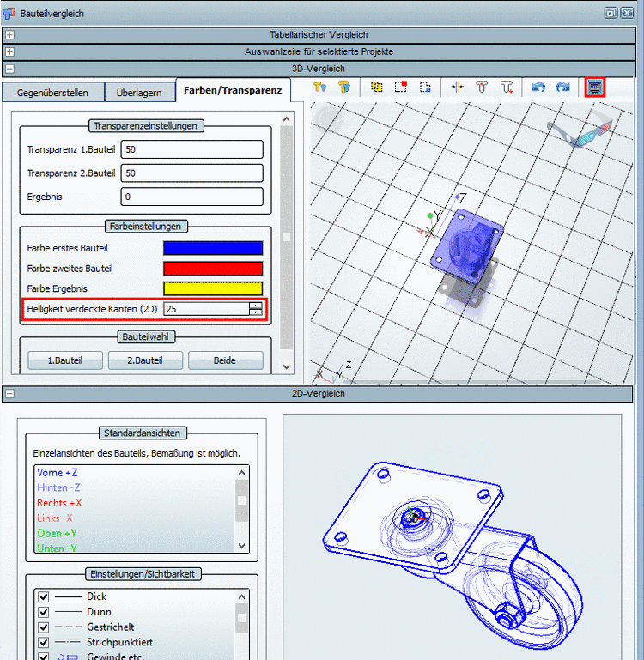The height and width of the screenshot is (660, 644).
Task: Select view Vorne +Z
Action: (x=58, y=473)
